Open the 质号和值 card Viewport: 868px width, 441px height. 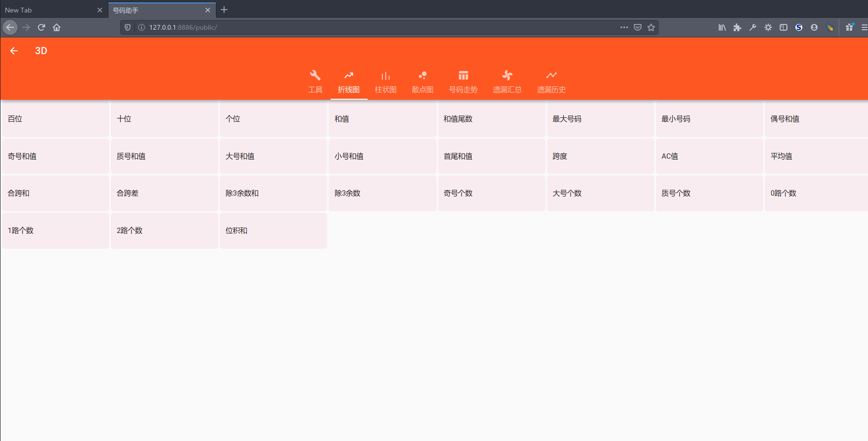(x=165, y=156)
